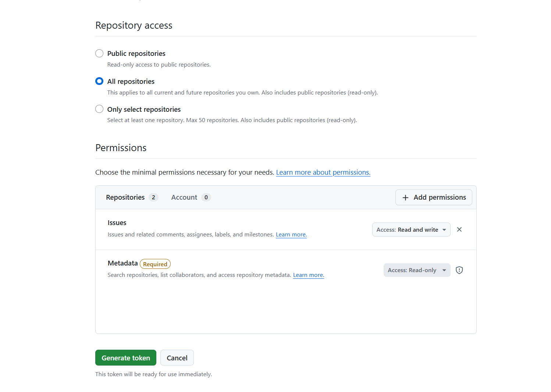551x392 pixels.
Task: Select Public repositories radio option
Action: pyautogui.click(x=99, y=53)
